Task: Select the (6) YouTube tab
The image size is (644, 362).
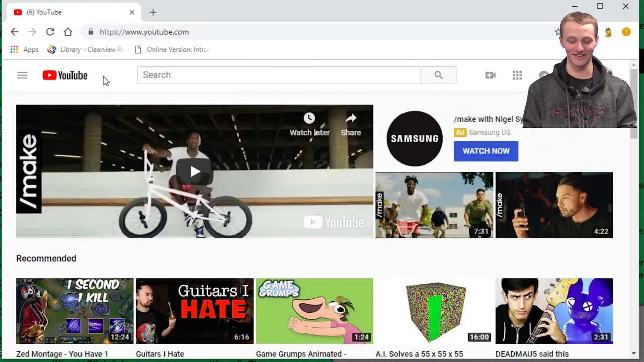Action: (x=73, y=12)
